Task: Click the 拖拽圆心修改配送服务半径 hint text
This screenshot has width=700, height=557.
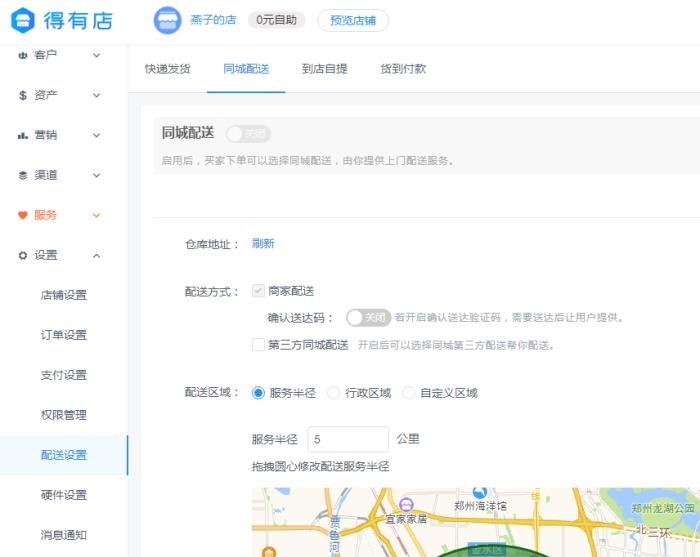Action: [x=321, y=466]
